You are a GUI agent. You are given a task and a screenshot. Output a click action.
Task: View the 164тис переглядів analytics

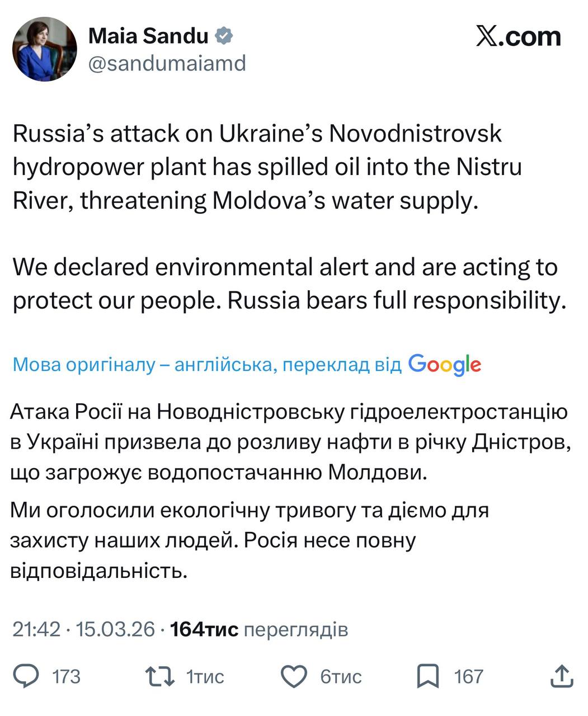coord(259,629)
